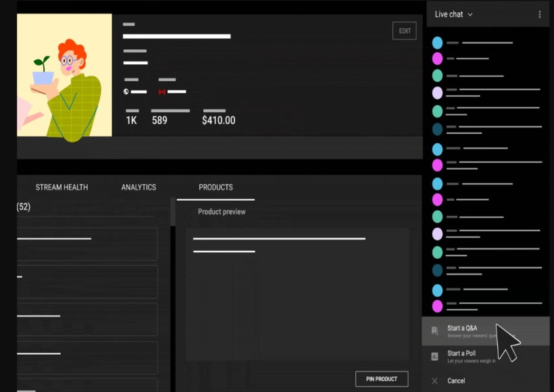This screenshot has width=554, height=392.
Task: Open the Analytics tab
Action: (x=138, y=187)
